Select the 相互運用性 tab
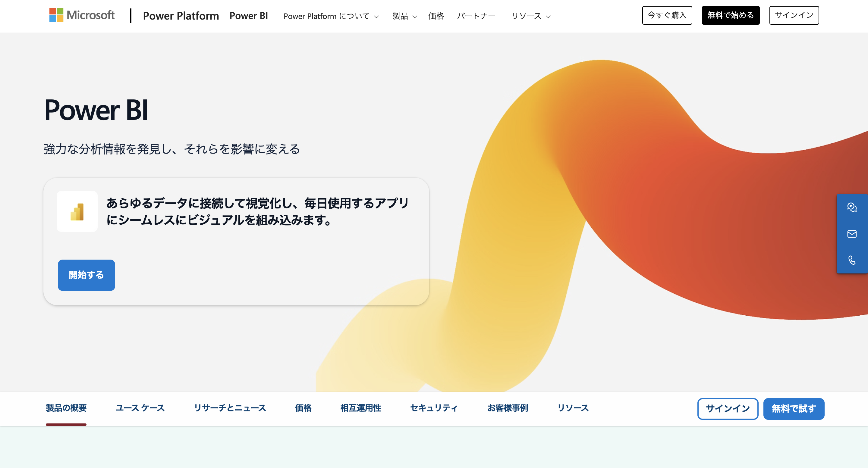 (360, 408)
